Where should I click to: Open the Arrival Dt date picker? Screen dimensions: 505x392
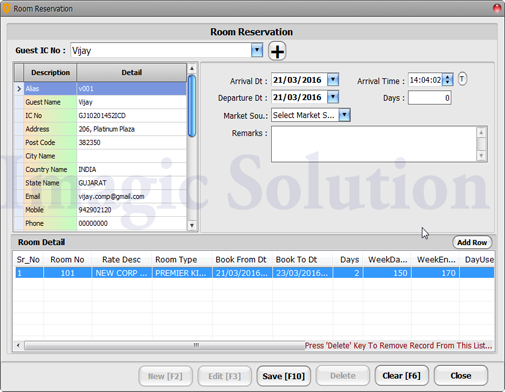click(333, 80)
